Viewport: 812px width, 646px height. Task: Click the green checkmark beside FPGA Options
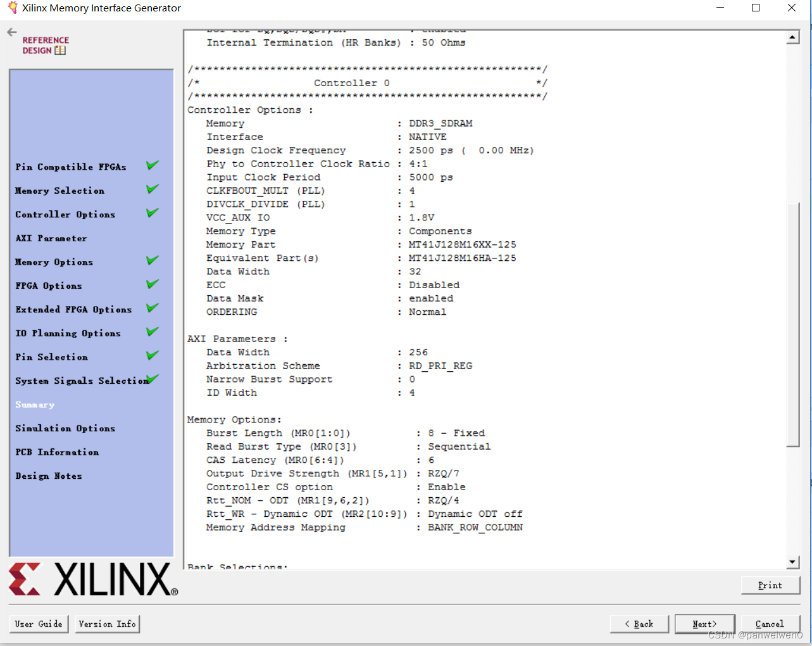153,284
